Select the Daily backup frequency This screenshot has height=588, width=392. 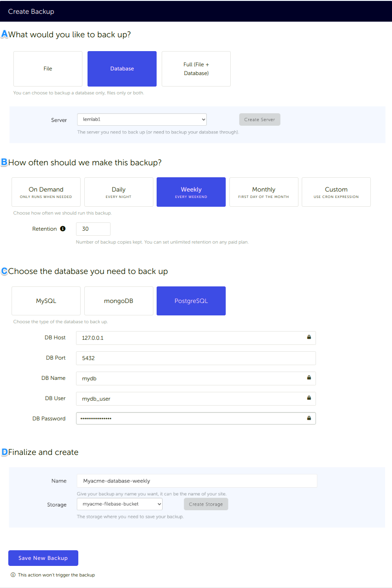[x=118, y=192]
